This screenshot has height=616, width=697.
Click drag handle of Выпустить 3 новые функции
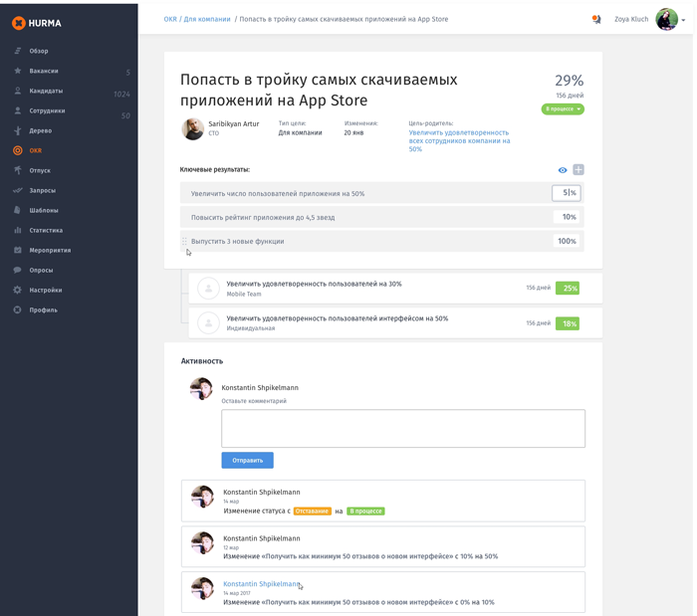coord(184,241)
